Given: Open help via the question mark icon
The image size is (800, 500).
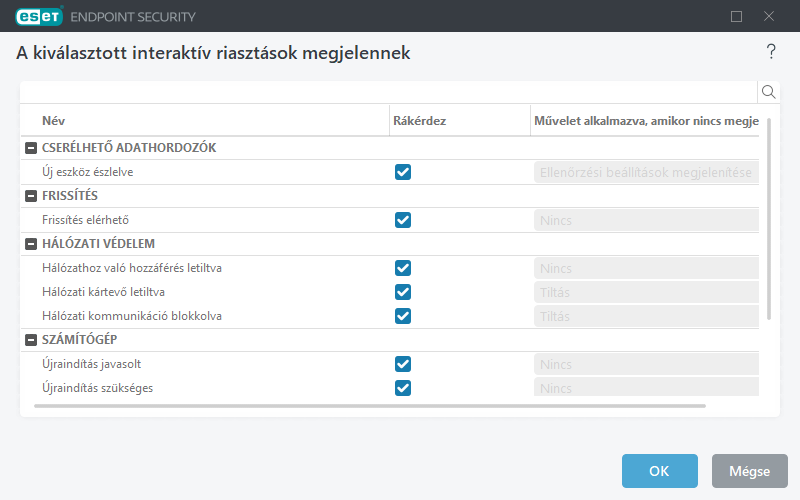Looking at the screenshot, I should [771, 52].
